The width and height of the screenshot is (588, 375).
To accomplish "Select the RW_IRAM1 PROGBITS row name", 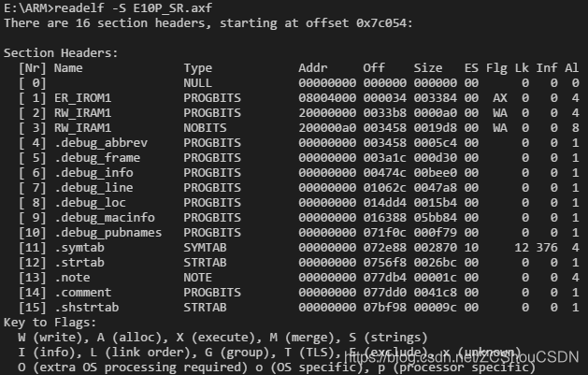I will coord(82,112).
